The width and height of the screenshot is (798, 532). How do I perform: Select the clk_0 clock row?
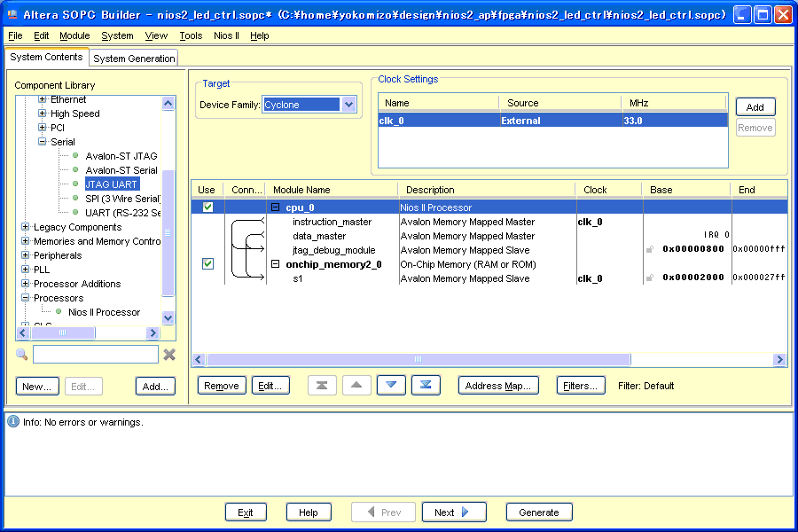(x=552, y=121)
